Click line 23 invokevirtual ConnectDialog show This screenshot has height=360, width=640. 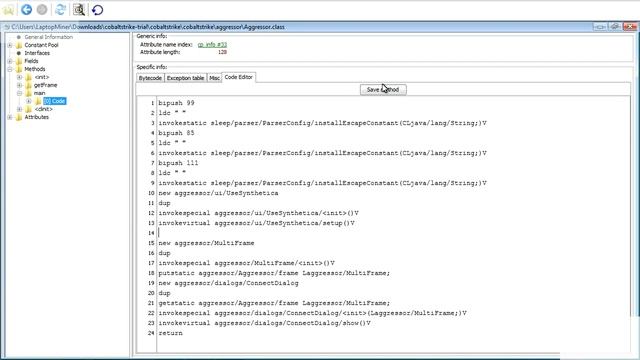[x=264, y=323]
